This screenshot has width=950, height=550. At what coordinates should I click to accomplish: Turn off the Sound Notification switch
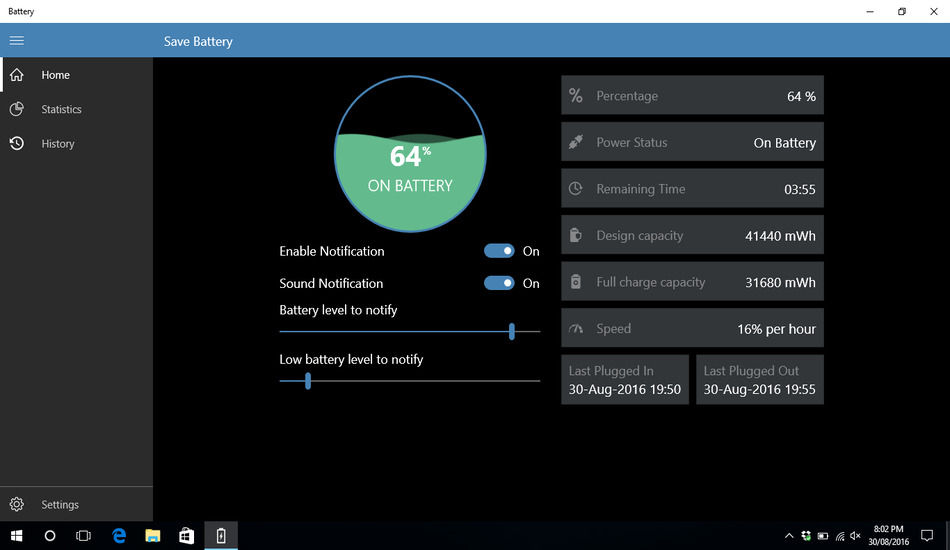point(499,283)
